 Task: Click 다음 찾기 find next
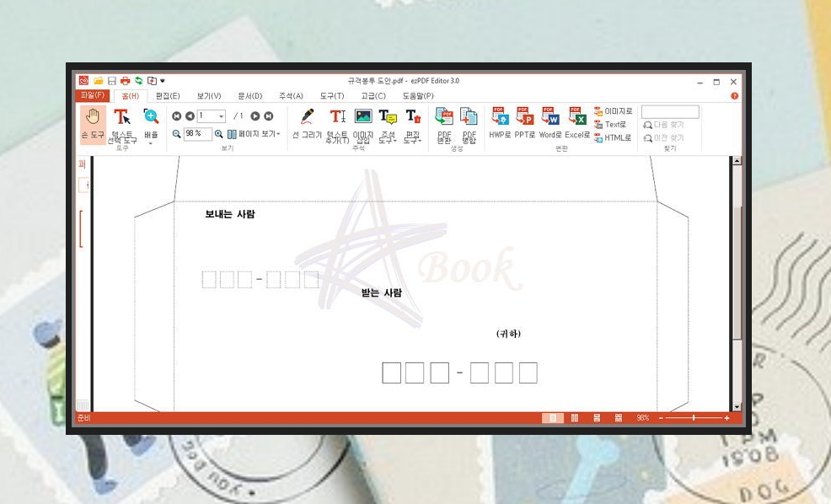pos(663,125)
